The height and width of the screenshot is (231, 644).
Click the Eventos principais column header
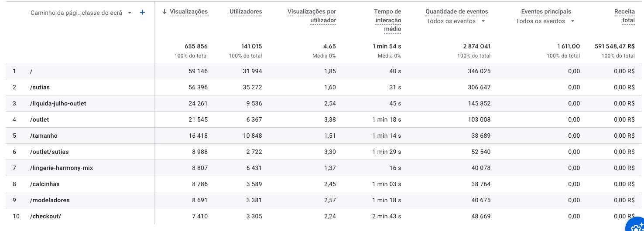546,12
